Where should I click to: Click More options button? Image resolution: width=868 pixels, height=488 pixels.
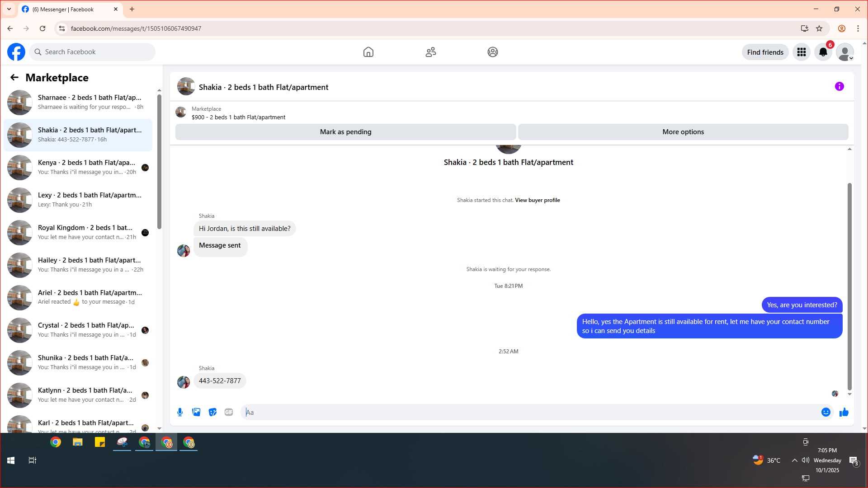[x=683, y=132]
